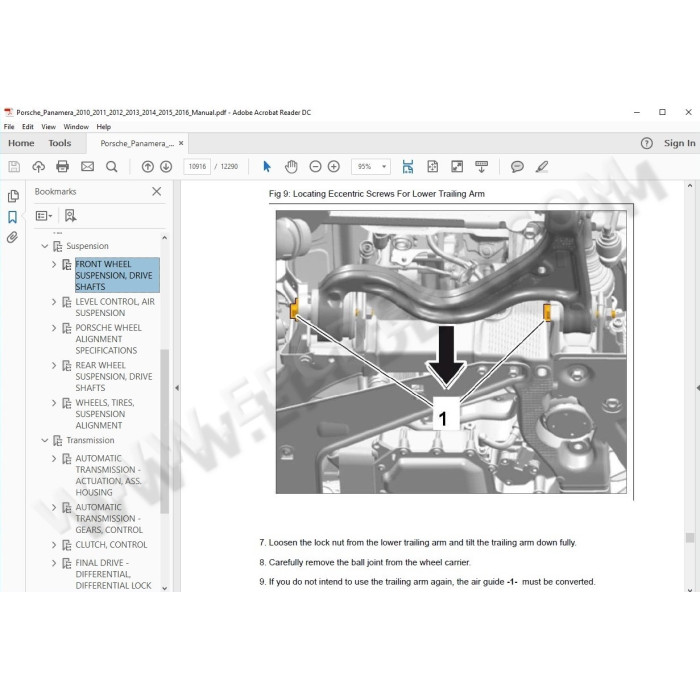Click the upload to cloud icon
This screenshot has height=700, width=700.
click(x=38, y=167)
